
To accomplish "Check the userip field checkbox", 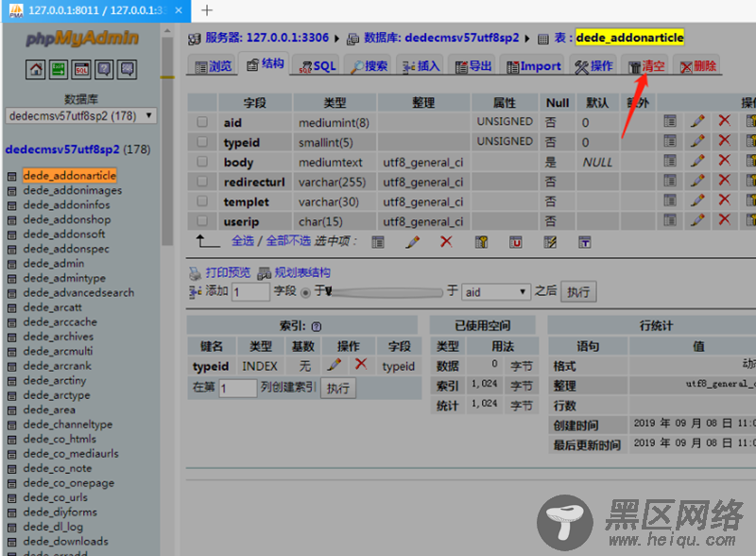I will click(202, 220).
